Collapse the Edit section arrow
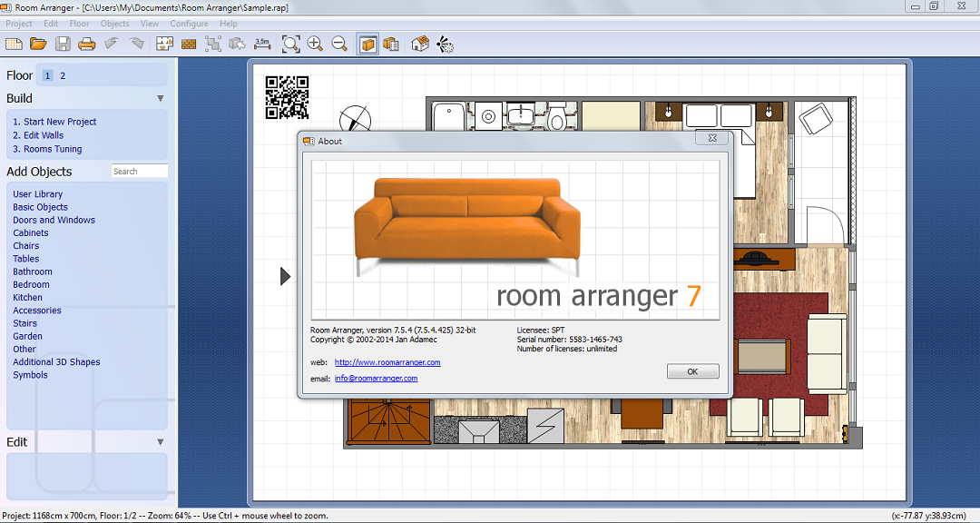The width and height of the screenshot is (980, 523). 160,442
